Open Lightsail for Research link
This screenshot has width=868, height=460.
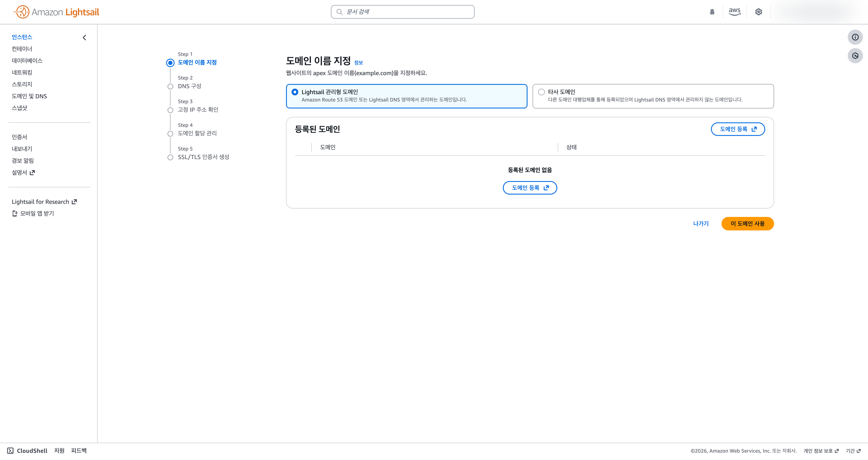[44, 202]
